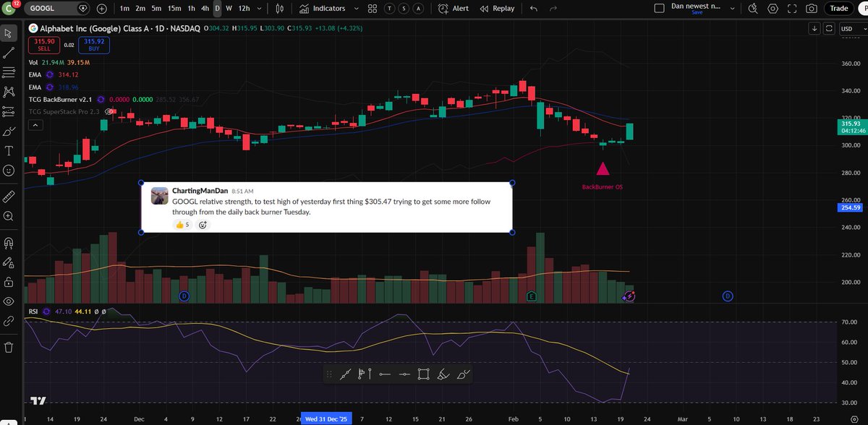Viewport: 868px width, 425px height.
Task: Open the Indicators dropdown arrow
Action: 356,9
